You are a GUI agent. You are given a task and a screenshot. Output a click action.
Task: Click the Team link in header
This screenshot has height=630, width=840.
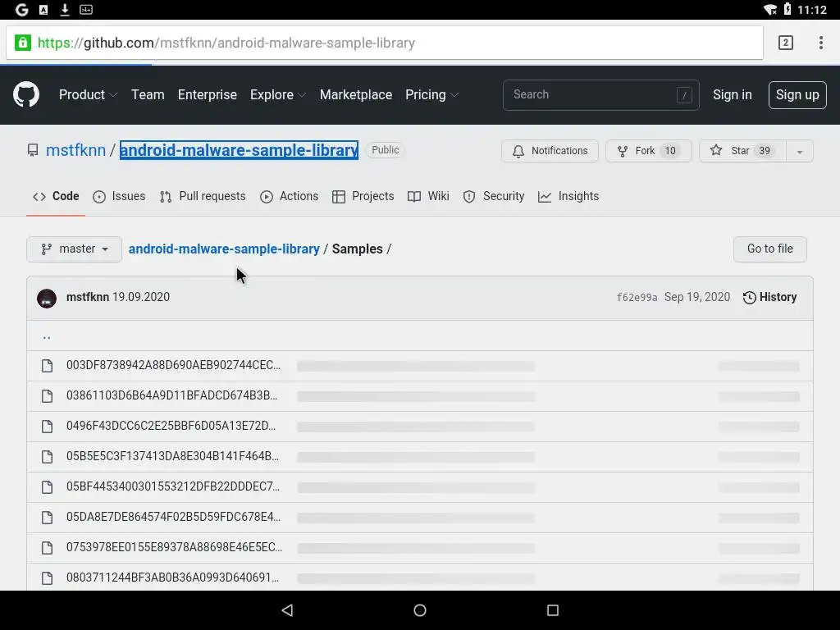pos(148,95)
